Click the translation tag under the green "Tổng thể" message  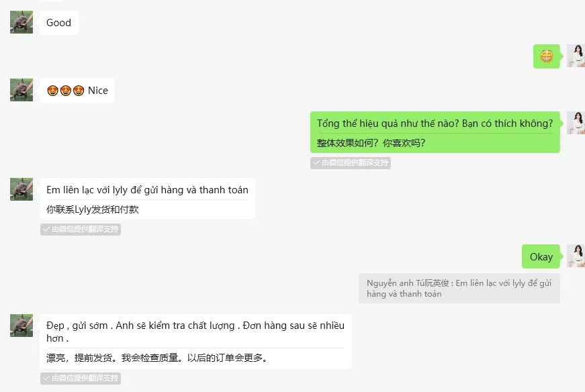click(351, 162)
